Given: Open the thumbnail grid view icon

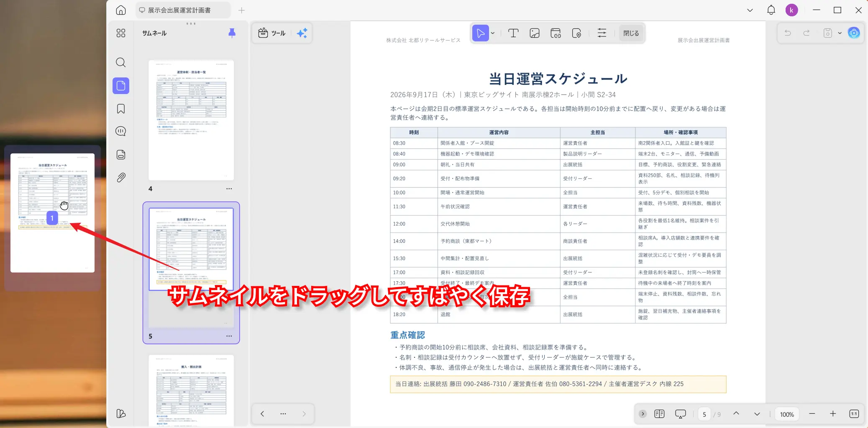Looking at the screenshot, I should click(121, 33).
